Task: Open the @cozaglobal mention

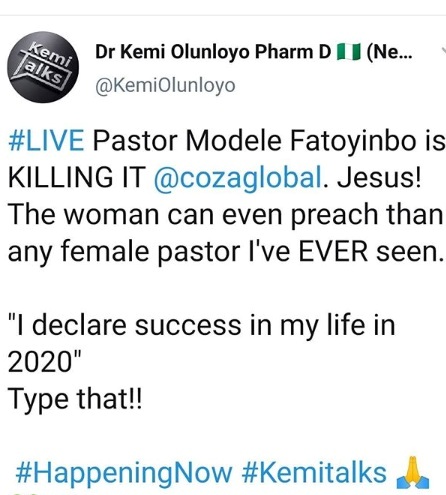Action: [238, 178]
